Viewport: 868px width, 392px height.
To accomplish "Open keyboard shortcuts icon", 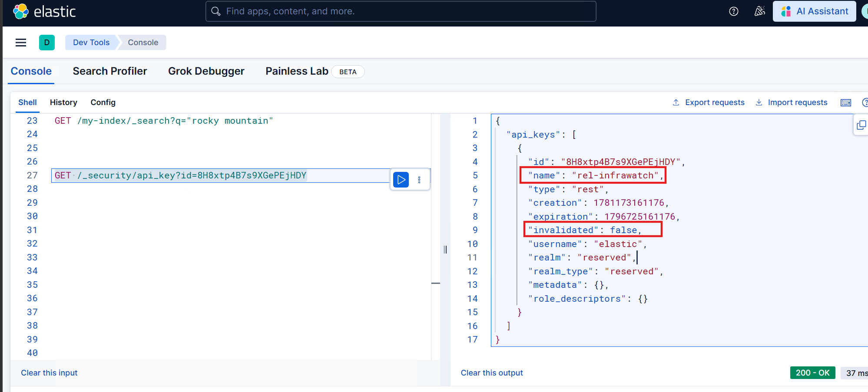I will click(x=846, y=102).
